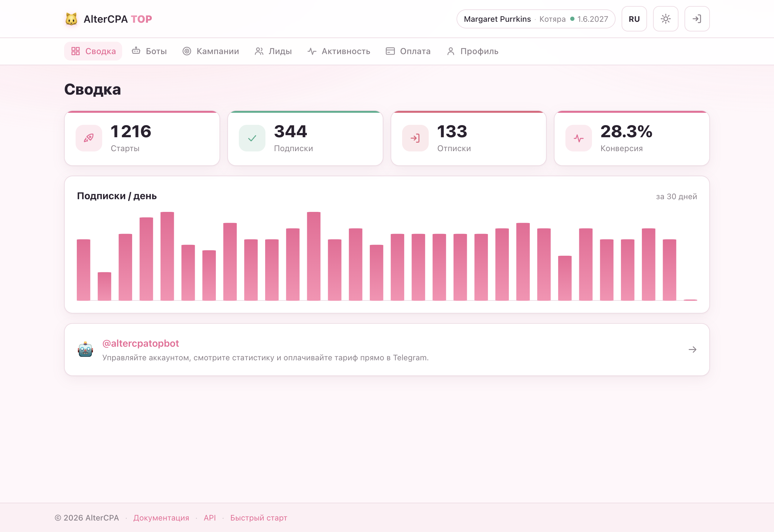Select the 344 subscriptions value

click(x=290, y=131)
